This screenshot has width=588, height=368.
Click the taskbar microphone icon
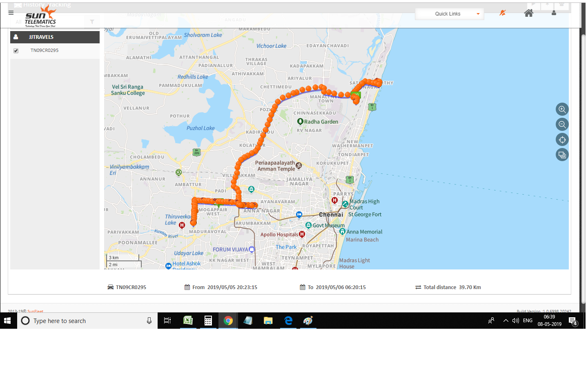point(149,321)
